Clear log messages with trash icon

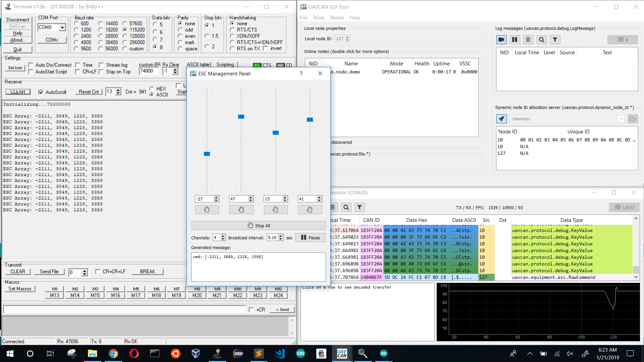[528, 40]
